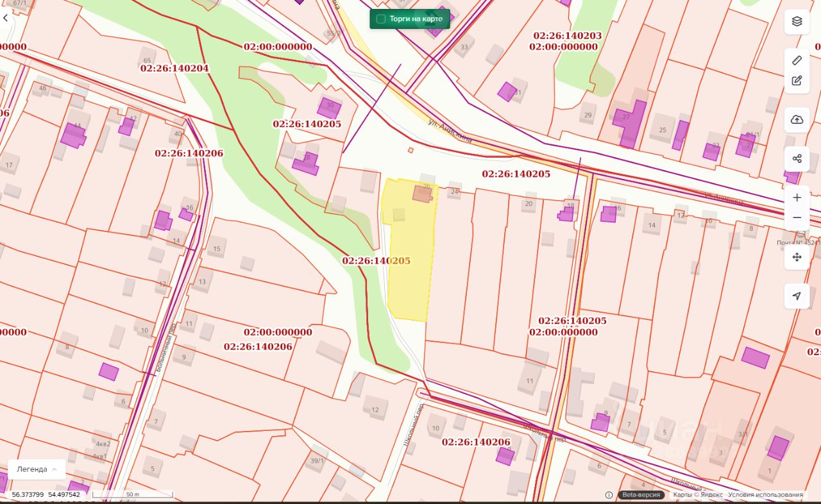Screen dimensions: 821x504
Task: Click house number 65 on the map
Action: click(148, 60)
